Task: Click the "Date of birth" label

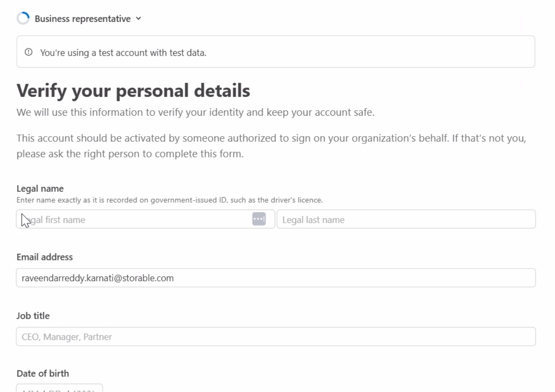Action: [43, 374]
